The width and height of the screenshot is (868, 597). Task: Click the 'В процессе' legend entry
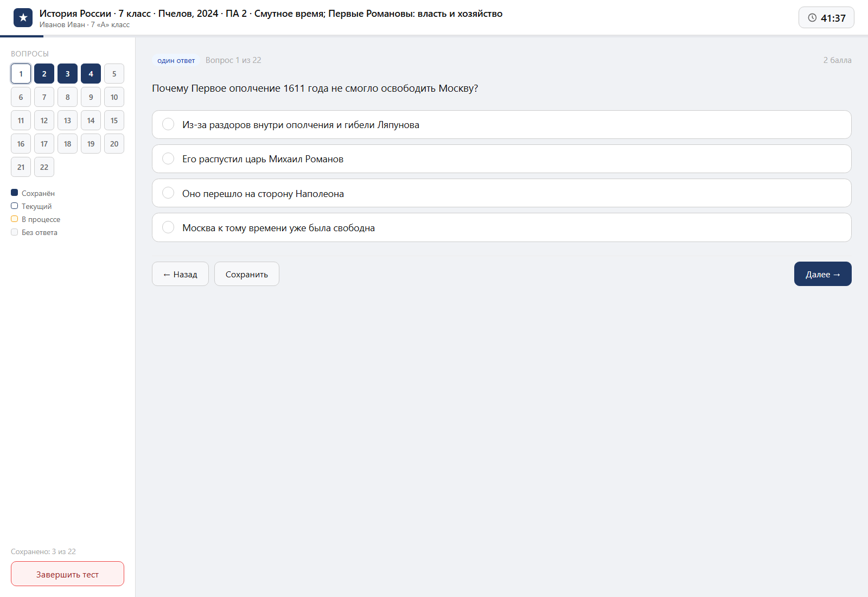point(36,219)
